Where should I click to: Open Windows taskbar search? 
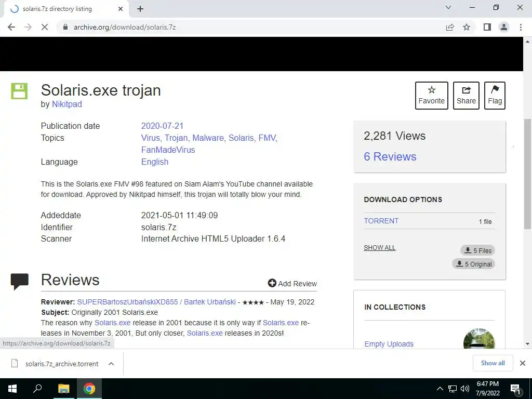click(x=37, y=389)
